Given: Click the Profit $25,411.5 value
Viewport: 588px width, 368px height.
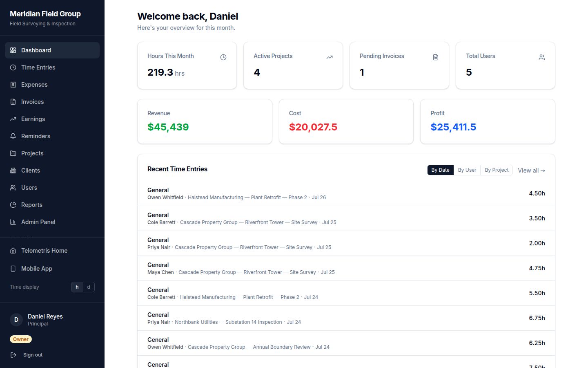Looking at the screenshot, I should coord(453,127).
